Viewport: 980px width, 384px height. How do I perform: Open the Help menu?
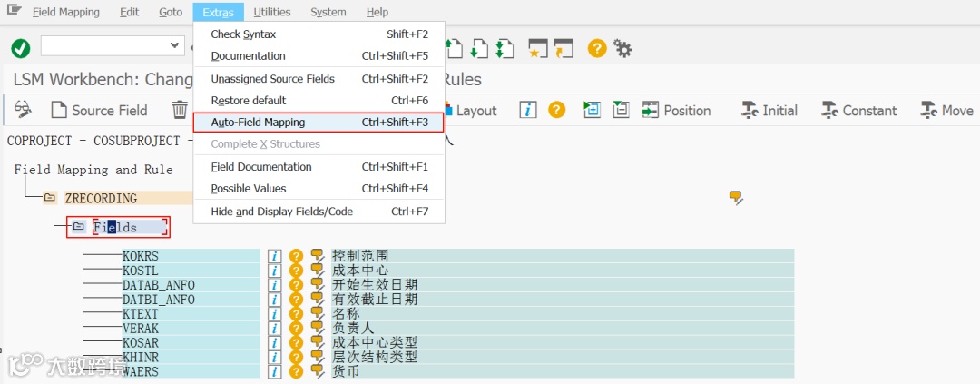pyautogui.click(x=377, y=12)
